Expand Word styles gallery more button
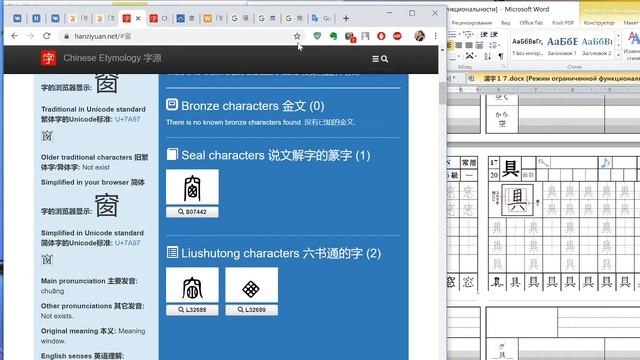 click(x=618, y=54)
